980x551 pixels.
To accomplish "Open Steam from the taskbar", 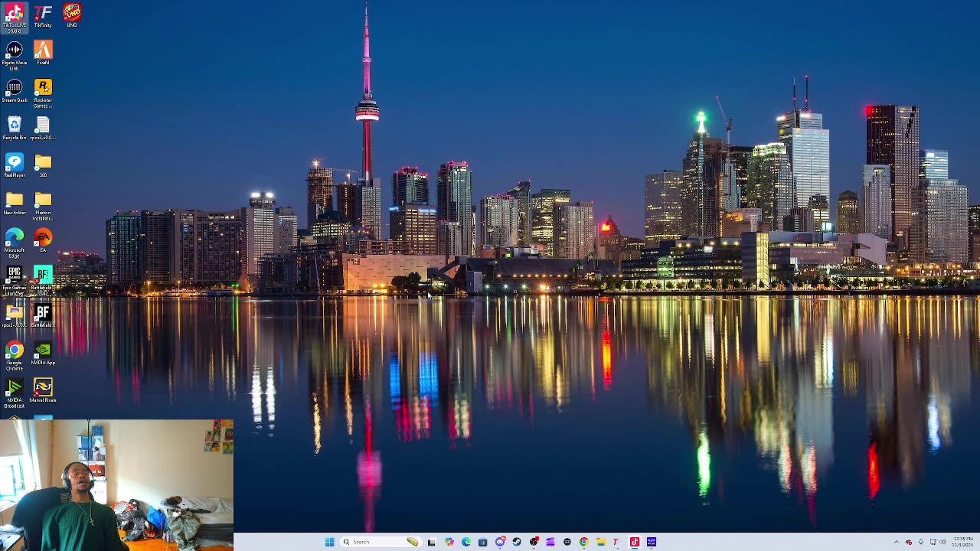I will click(517, 542).
